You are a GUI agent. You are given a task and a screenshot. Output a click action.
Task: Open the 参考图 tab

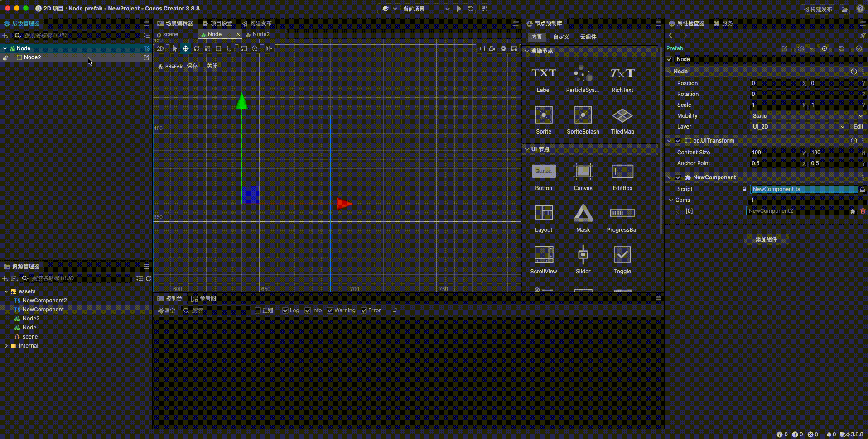coord(204,299)
